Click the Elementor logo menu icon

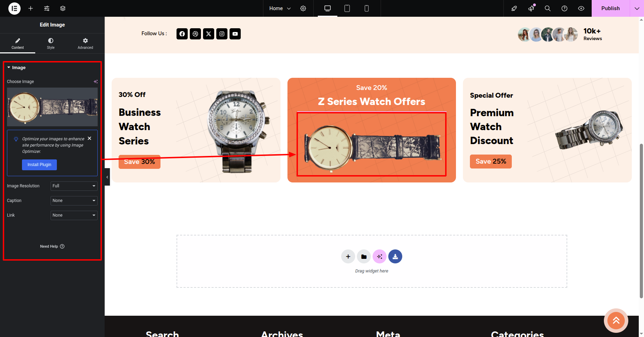pyautogui.click(x=14, y=8)
